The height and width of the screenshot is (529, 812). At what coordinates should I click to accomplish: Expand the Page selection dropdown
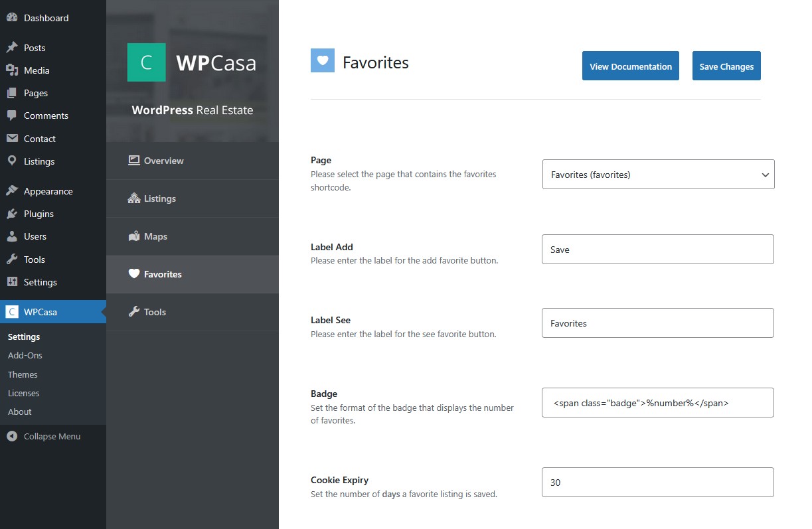(x=658, y=175)
